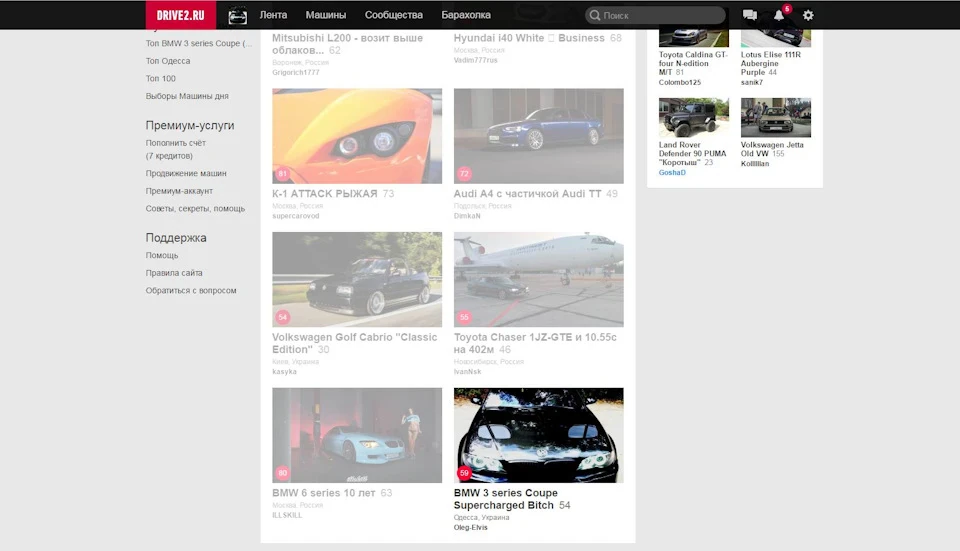Focus the Поиск search field
This screenshot has height=551, width=960.
tap(655, 15)
